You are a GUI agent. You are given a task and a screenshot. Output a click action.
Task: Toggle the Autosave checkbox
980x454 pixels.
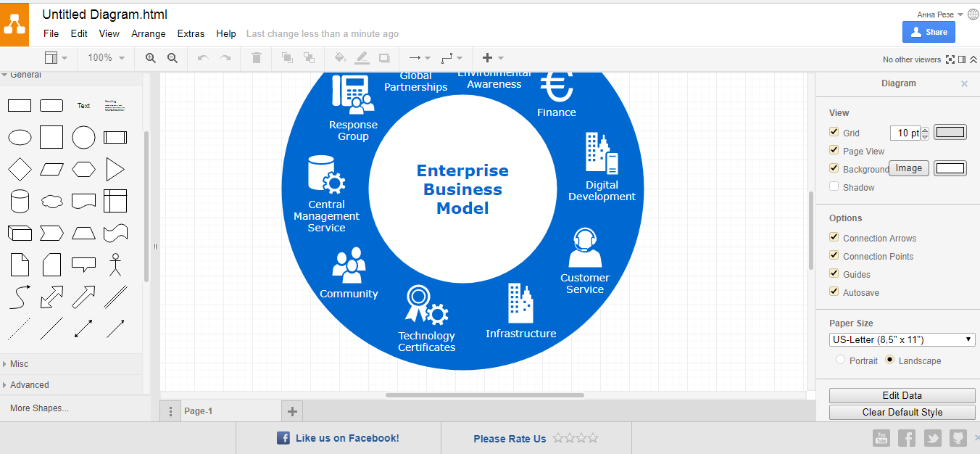834,292
